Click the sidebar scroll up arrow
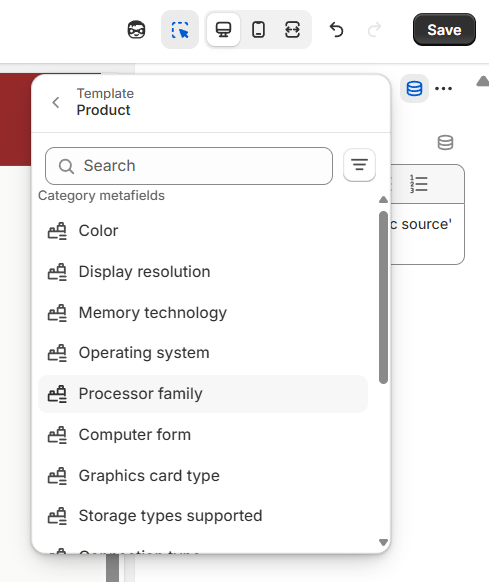Screen dimensions: 489x582 (483, 81)
